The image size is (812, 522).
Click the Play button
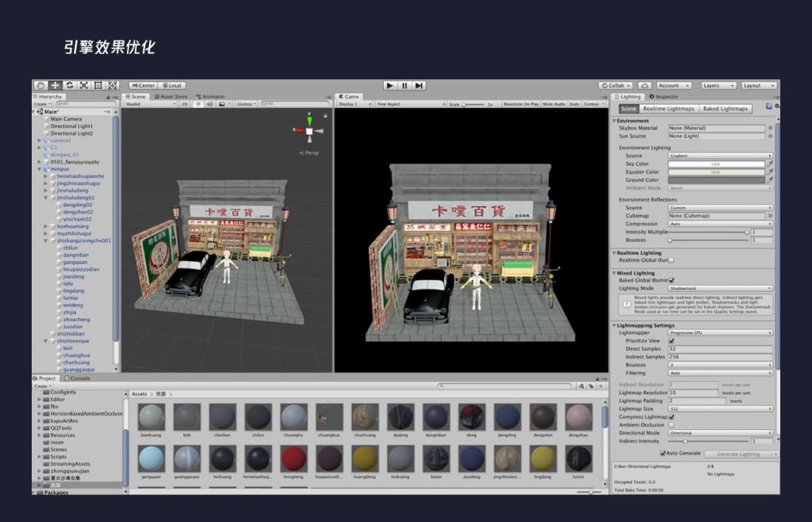tap(390, 86)
